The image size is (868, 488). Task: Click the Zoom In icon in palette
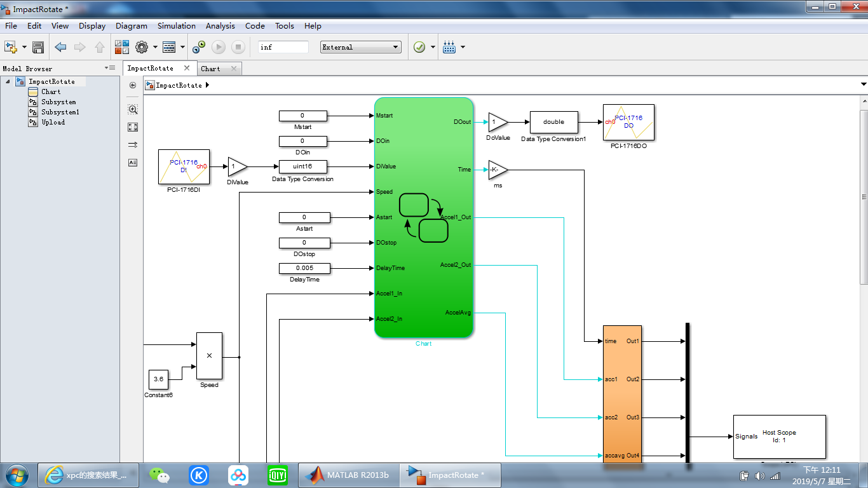click(x=133, y=109)
